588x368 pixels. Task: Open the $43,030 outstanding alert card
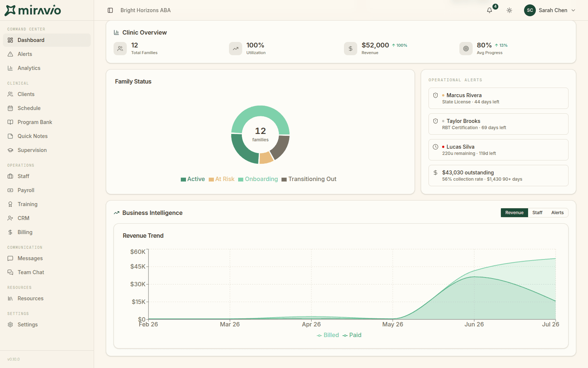pyautogui.click(x=498, y=176)
